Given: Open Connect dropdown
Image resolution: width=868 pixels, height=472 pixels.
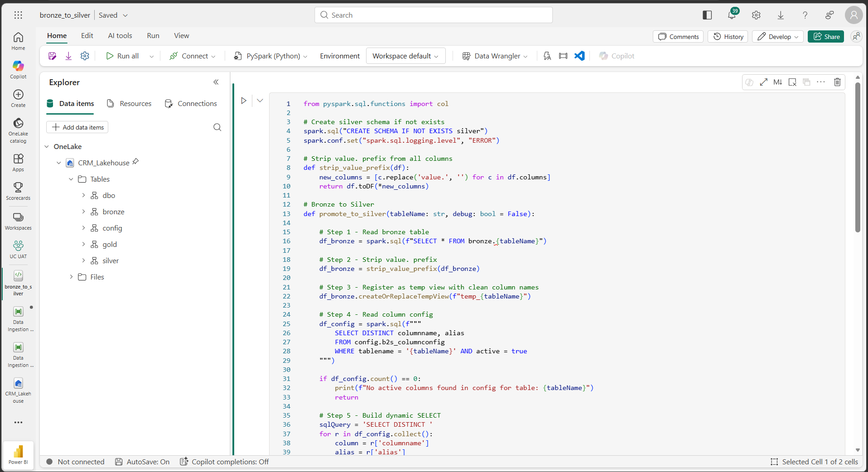Looking at the screenshot, I should tap(192, 56).
